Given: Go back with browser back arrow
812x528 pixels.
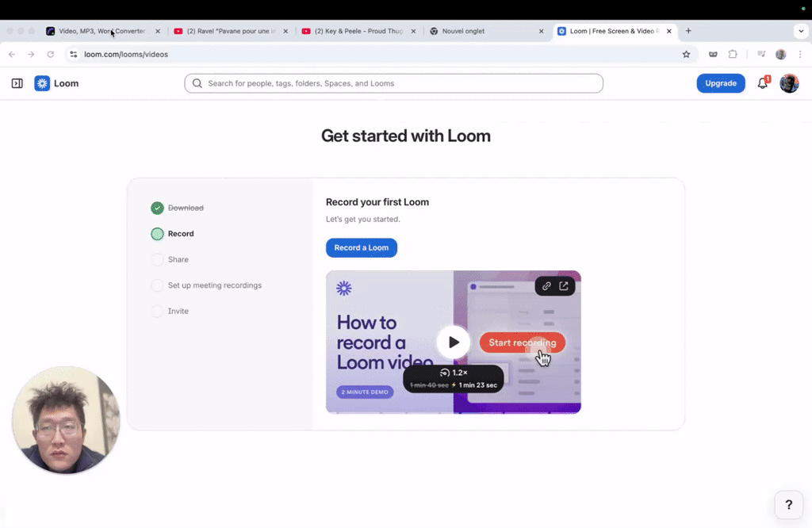Looking at the screenshot, I should (12, 55).
